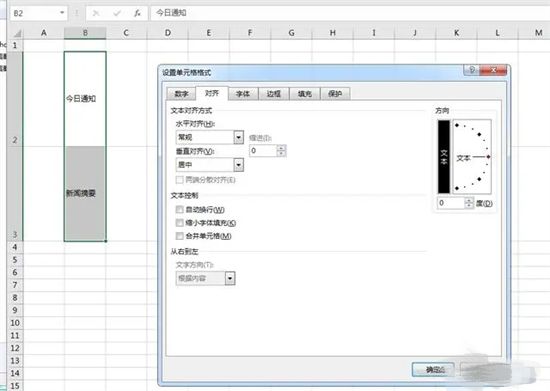Open the Name Box dropdown arrow
This screenshot has width=550, height=391.
[x=62, y=13]
